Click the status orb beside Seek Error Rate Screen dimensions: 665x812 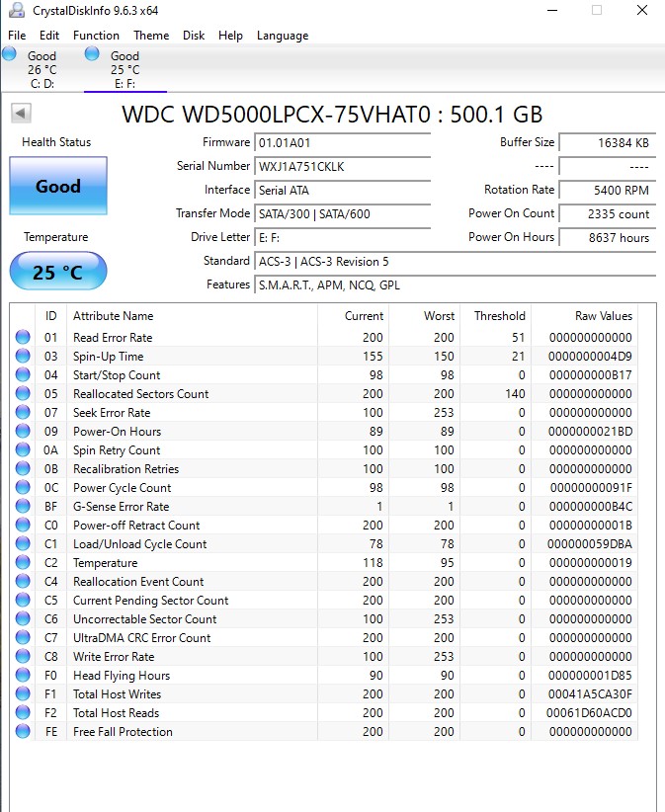(x=23, y=412)
